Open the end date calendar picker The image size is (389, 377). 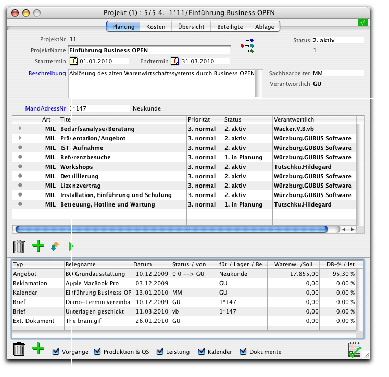(175, 61)
